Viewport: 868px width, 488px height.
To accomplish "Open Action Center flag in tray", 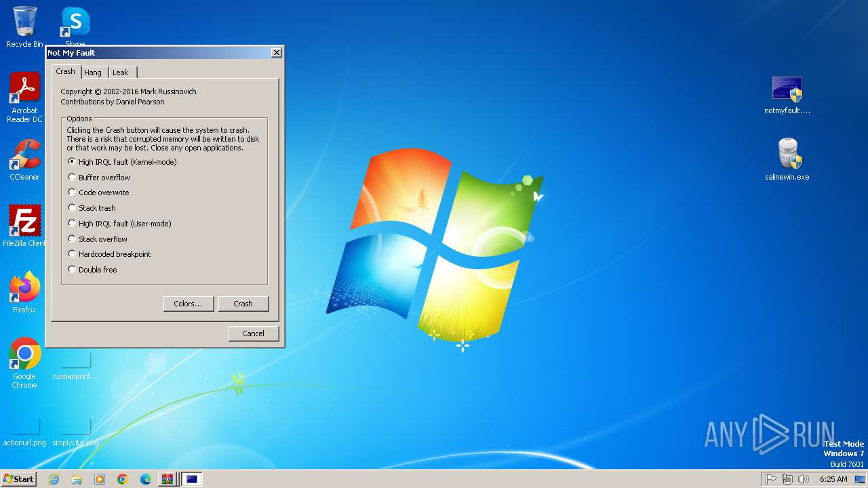I will 771,479.
